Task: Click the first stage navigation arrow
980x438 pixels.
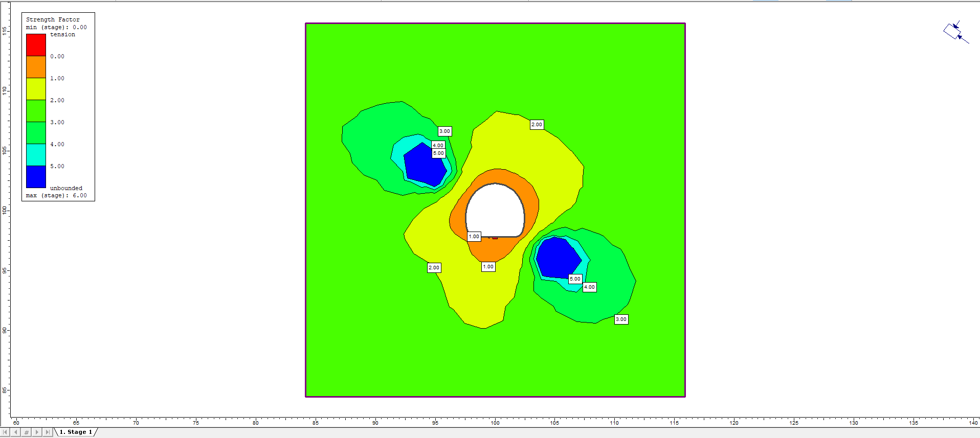Action: tap(6, 432)
